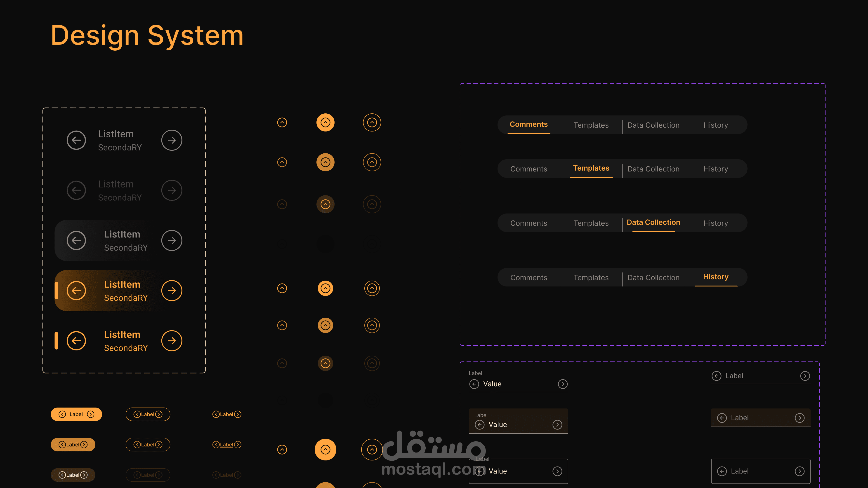The width and height of the screenshot is (868, 488).
Task: Click right arrow in bottom orange ListItem row
Action: [x=172, y=340]
